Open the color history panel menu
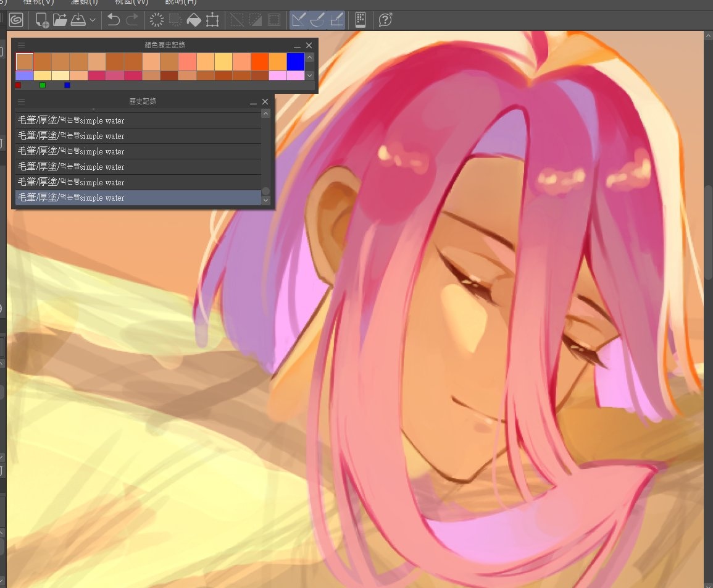The image size is (713, 588). [x=21, y=45]
